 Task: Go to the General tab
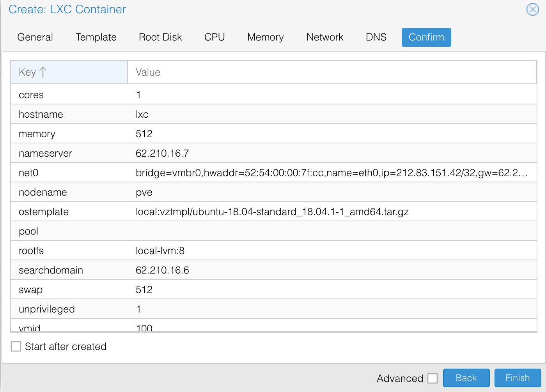tap(35, 37)
